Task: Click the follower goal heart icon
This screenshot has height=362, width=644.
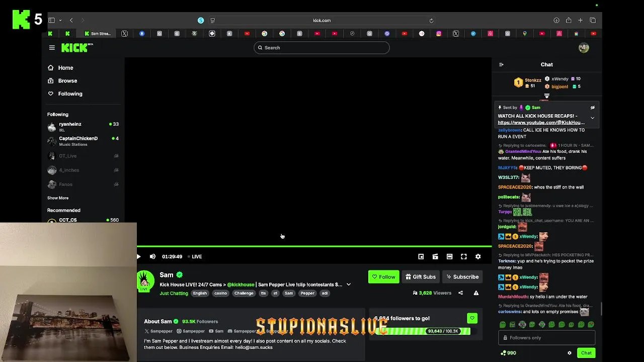Action: coord(472,318)
